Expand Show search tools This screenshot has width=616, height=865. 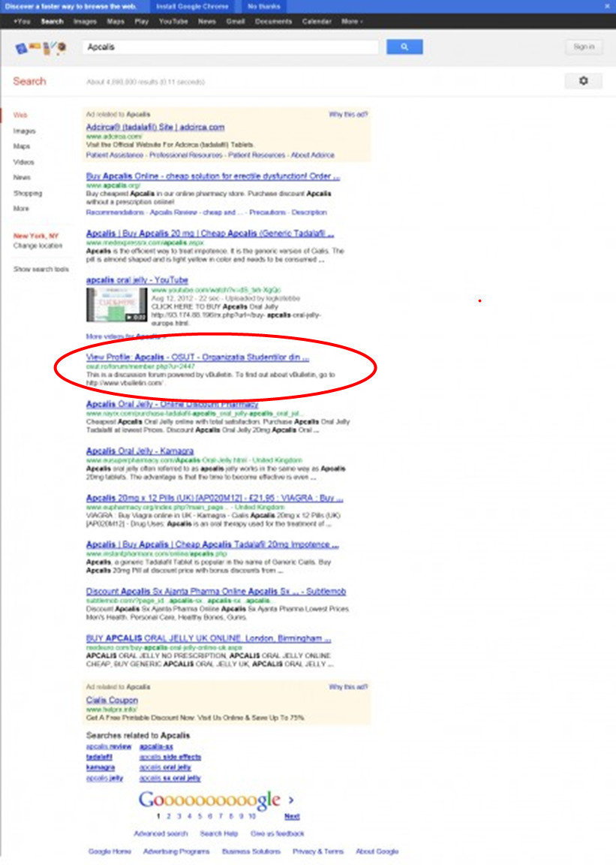(41, 270)
